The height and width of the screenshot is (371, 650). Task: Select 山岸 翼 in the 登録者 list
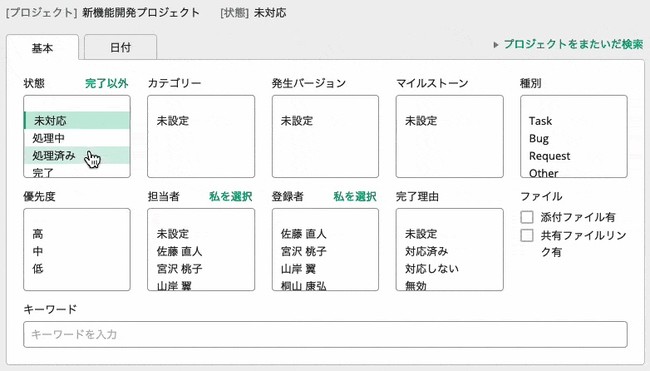325,269
